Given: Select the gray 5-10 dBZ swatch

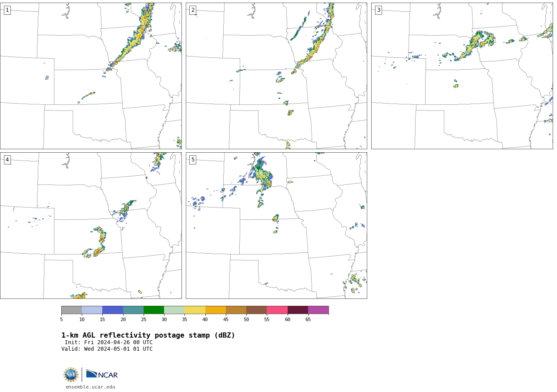Looking at the screenshot, I should tap(71, 310).
